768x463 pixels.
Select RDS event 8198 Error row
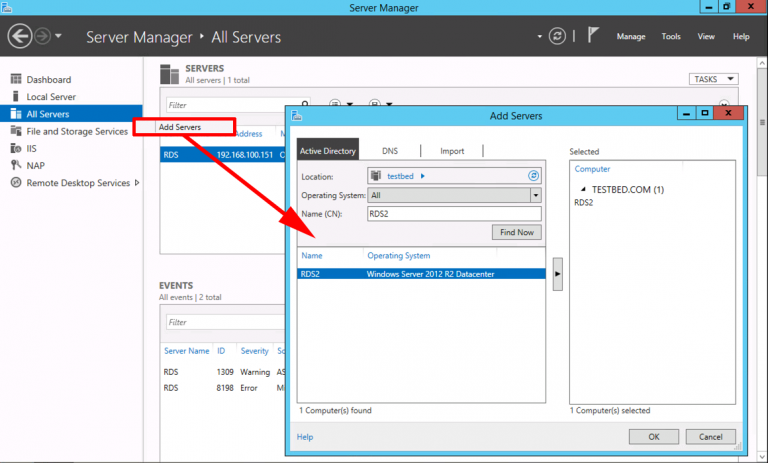tap(223, 388)
